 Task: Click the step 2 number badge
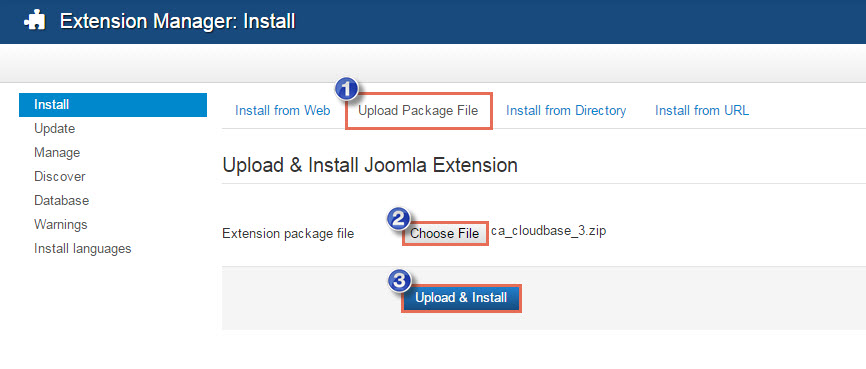pyautogui.click(x=398, y=219)
